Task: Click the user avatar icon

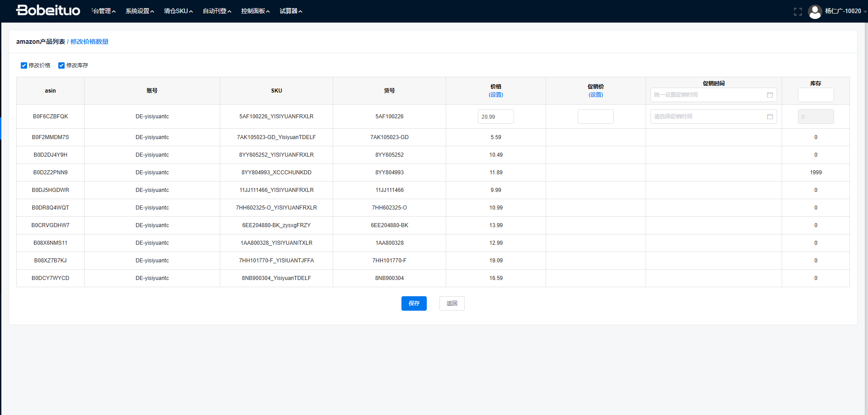Action: (815, 11)
